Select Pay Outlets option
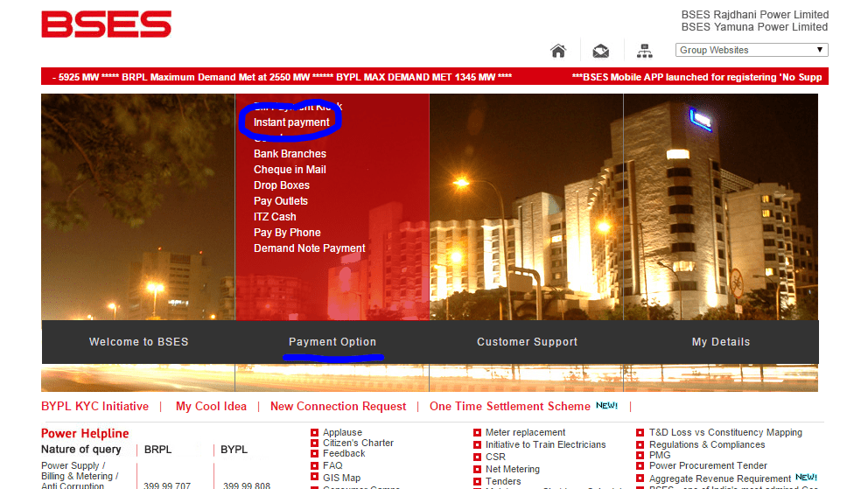The width and height of the screenshot is (868, 489). pyautogui.click(x=281, y=201)
